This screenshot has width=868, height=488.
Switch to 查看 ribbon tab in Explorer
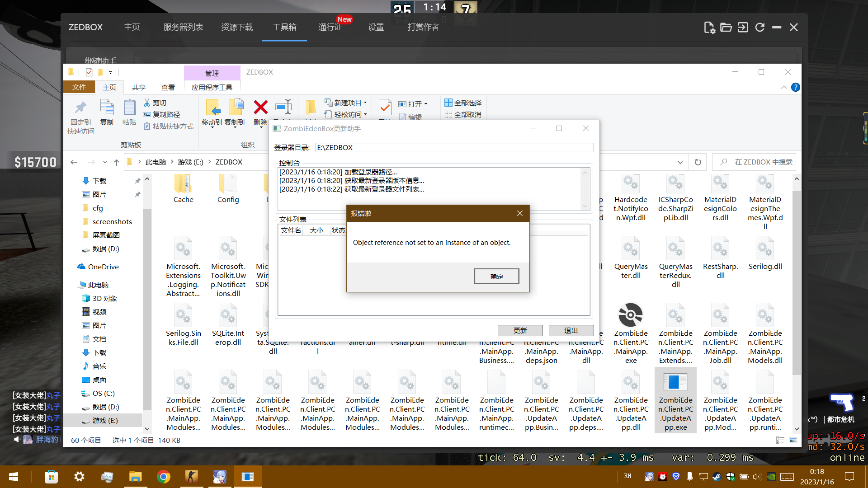point(168,87)
